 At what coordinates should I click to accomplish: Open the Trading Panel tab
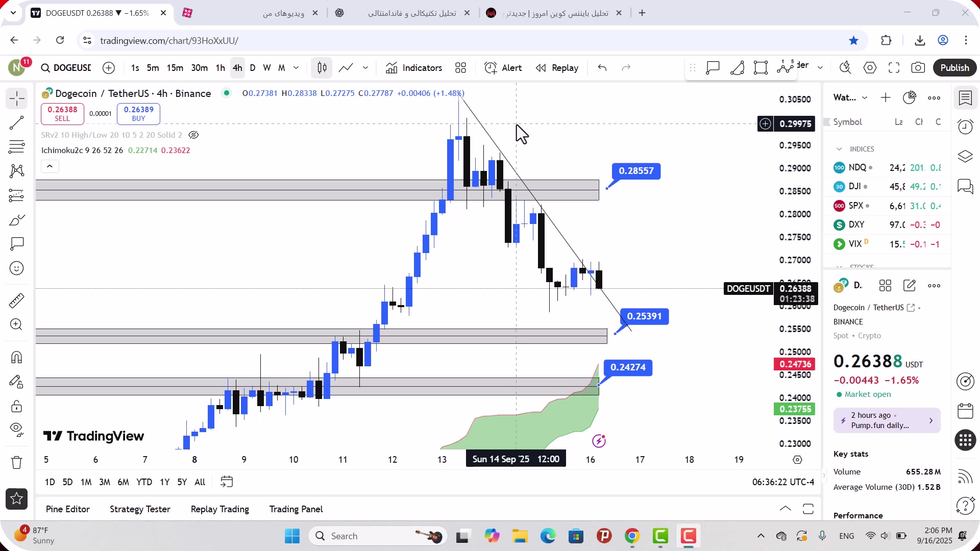296,509
